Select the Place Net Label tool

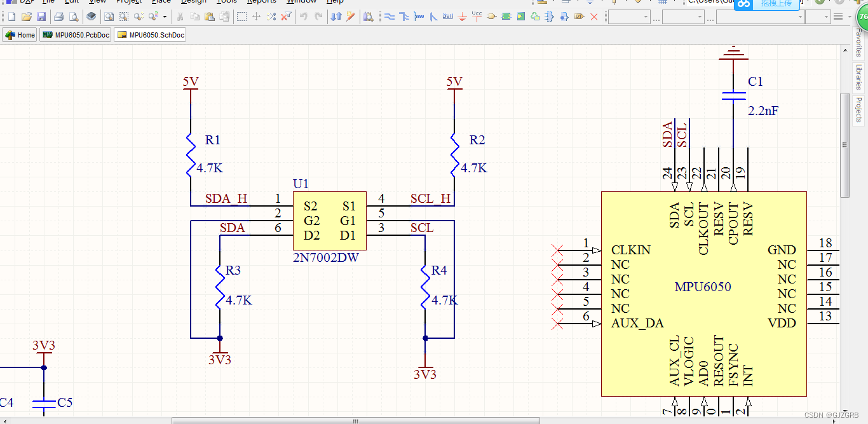coord(448,17)
